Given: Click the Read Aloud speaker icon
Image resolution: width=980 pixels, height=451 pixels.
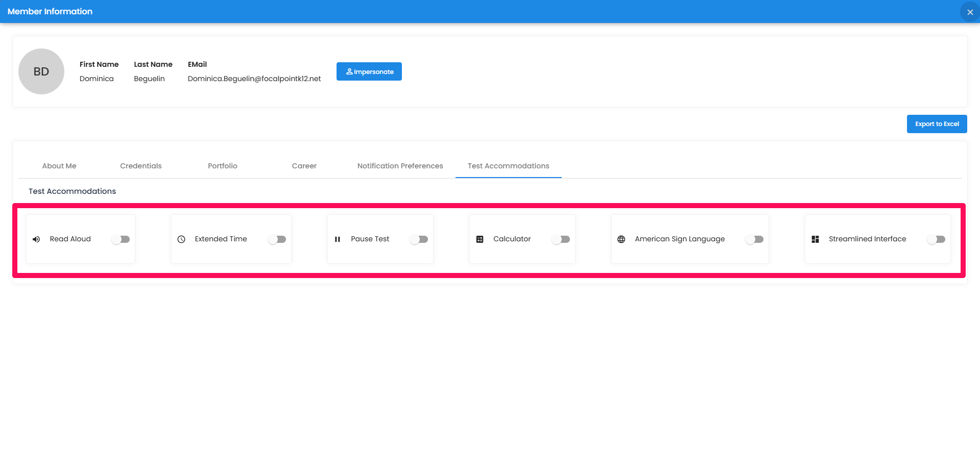Looking at the screenshot, I should (x=36, y=239).
